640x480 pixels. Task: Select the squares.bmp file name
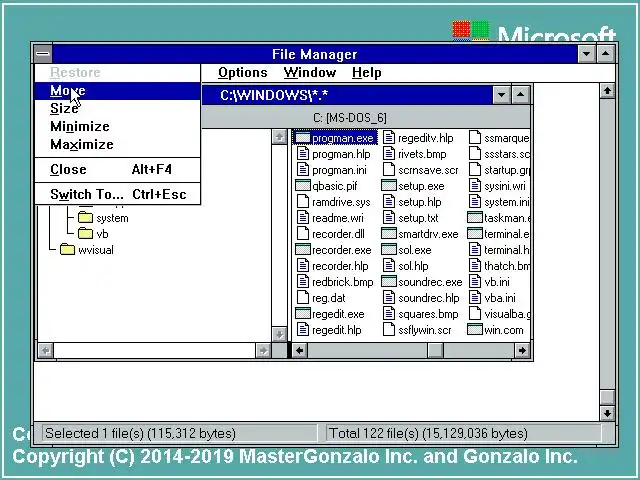(428, 314)
